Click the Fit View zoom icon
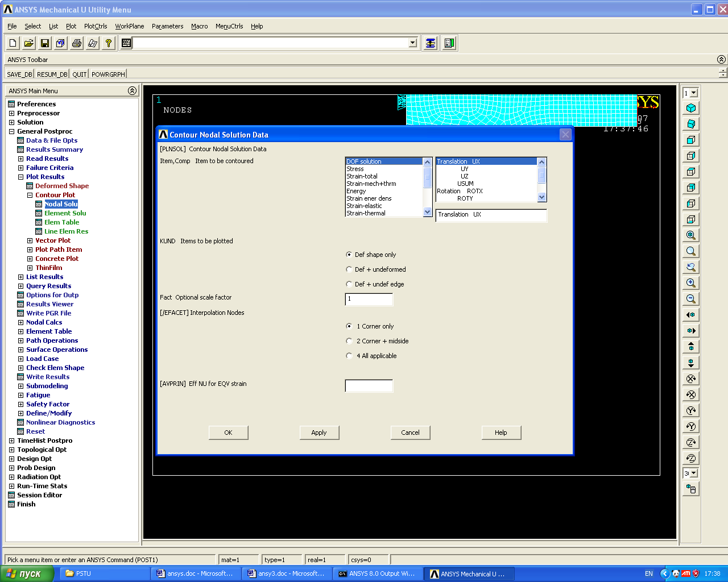This screenshot has width=728, height=582. point(691,235)
